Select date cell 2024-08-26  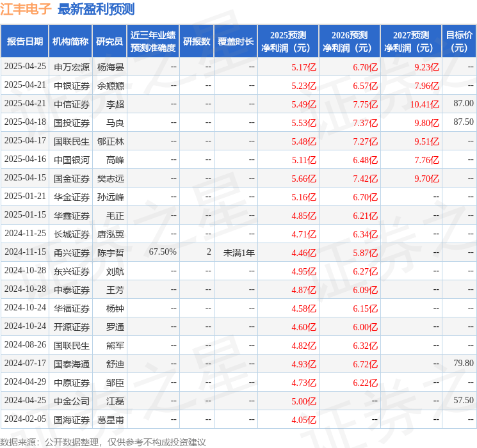coord(25,344)
